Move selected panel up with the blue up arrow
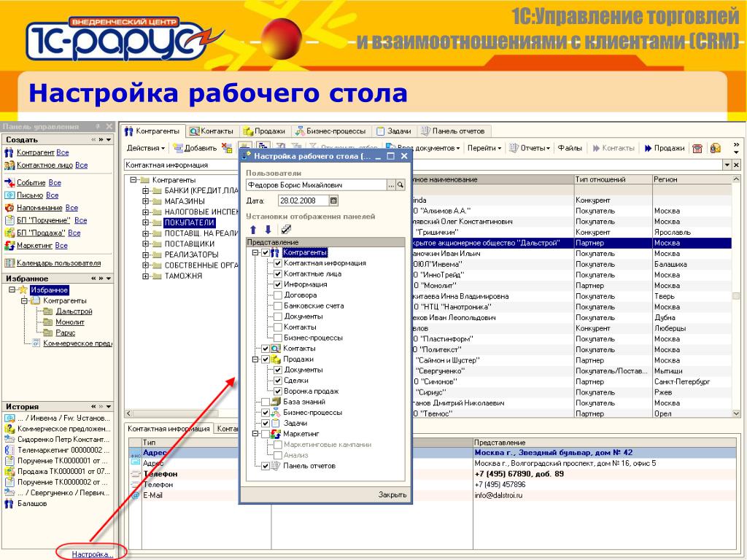The image size is (747, 560). click(x=253, y=230)
